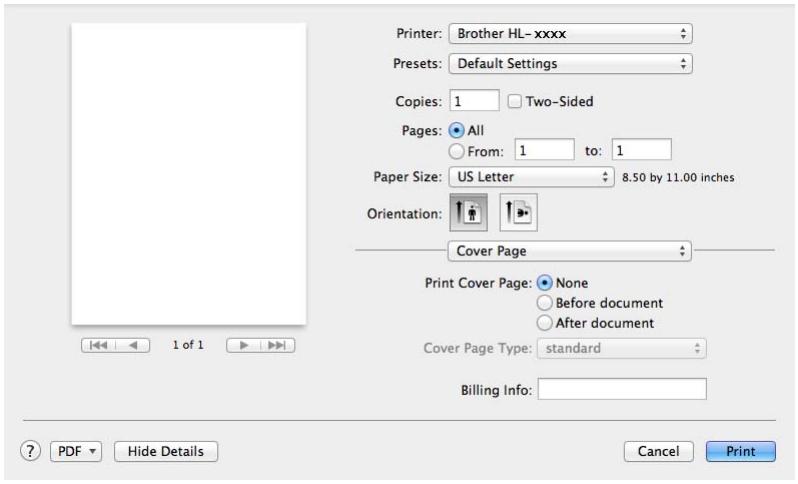
Task: Select landscape orientation icon
Action: 519,212
